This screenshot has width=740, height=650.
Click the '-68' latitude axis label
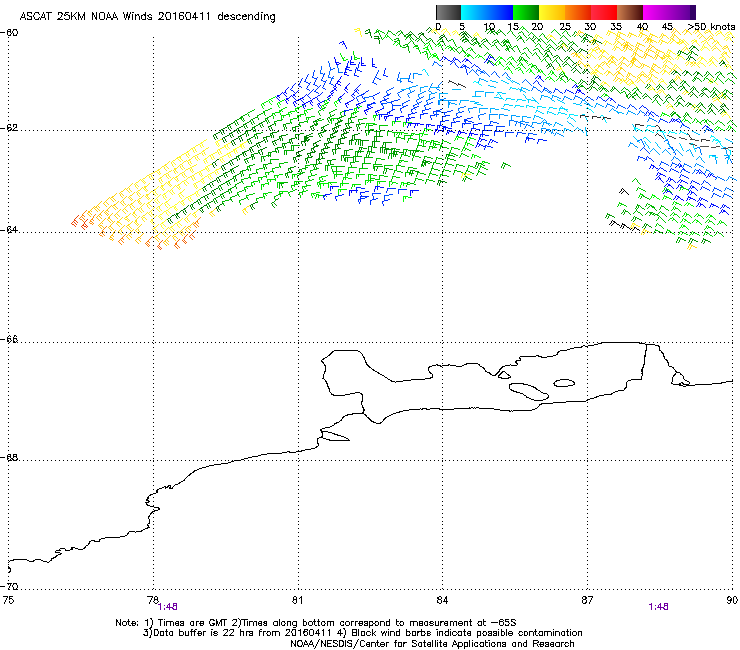[x=10, y=458]
